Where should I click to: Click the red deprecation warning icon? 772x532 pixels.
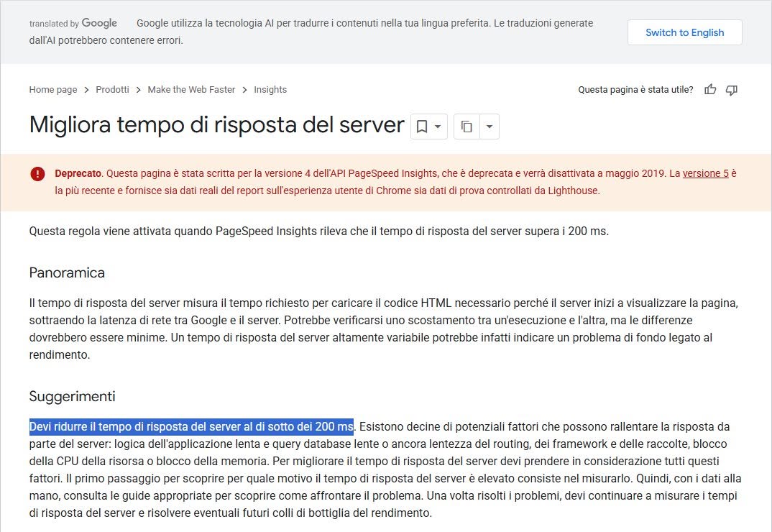point(37,174)
